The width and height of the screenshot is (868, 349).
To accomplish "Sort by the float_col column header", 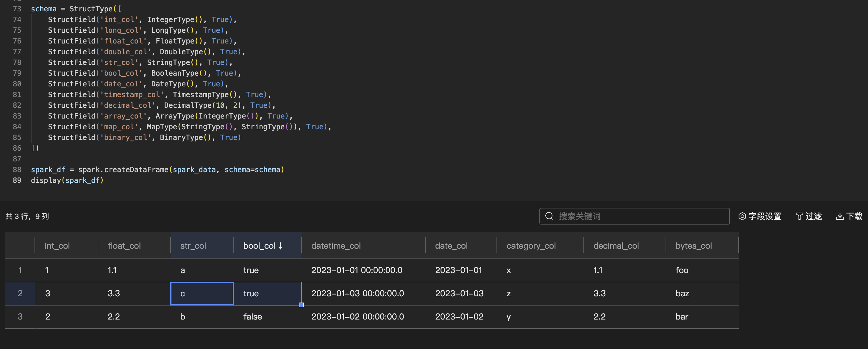I will click(124, 246).
